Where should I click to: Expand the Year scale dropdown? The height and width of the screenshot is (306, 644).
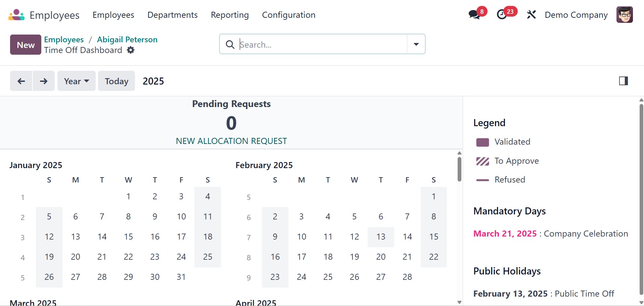[77, 81]
